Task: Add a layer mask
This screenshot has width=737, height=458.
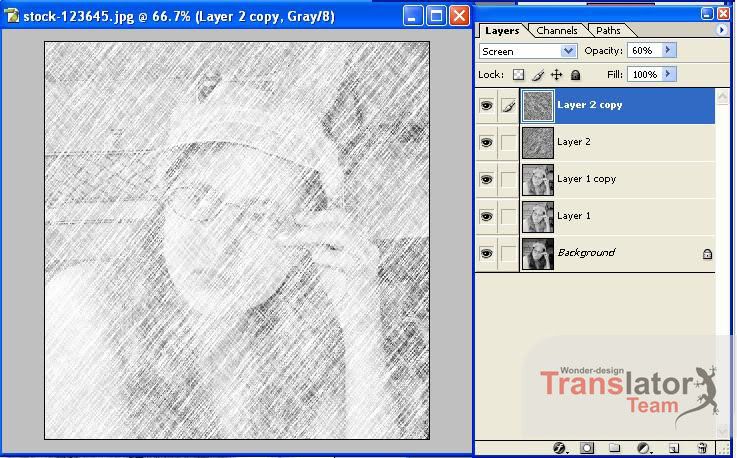Action: pyautogui.click(x=587, y=448)
